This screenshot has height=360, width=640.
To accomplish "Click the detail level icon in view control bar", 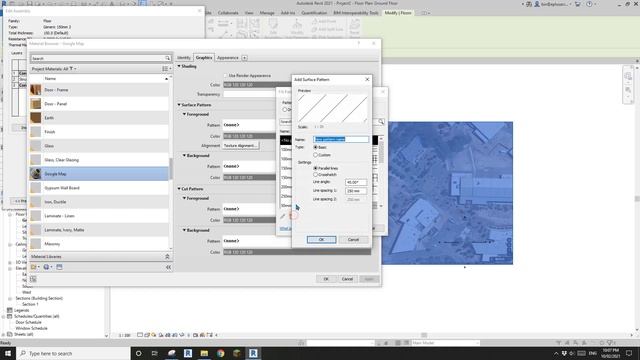I will [x=140, y=335].
